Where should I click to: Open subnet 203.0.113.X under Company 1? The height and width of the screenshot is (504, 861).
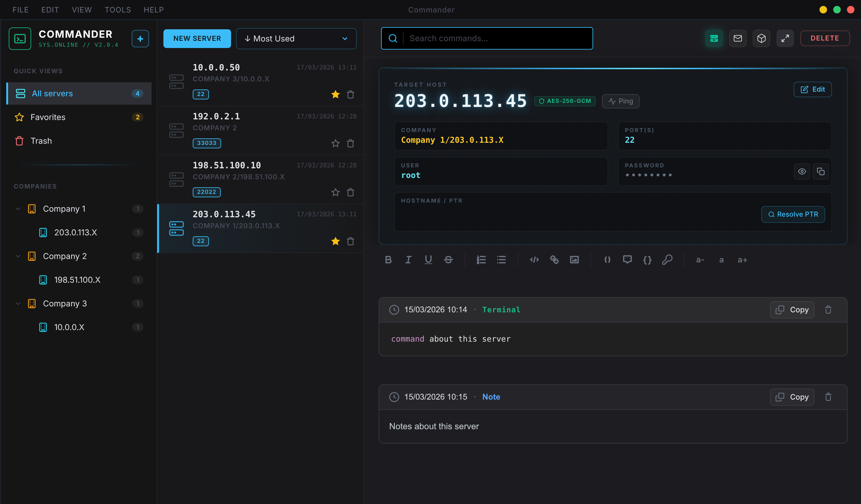[79, 233]
